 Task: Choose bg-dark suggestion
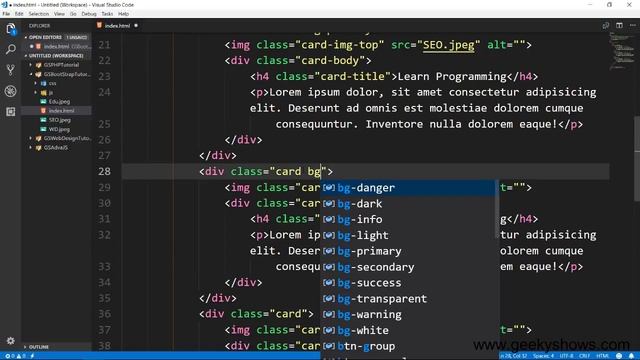coord(408,204)
